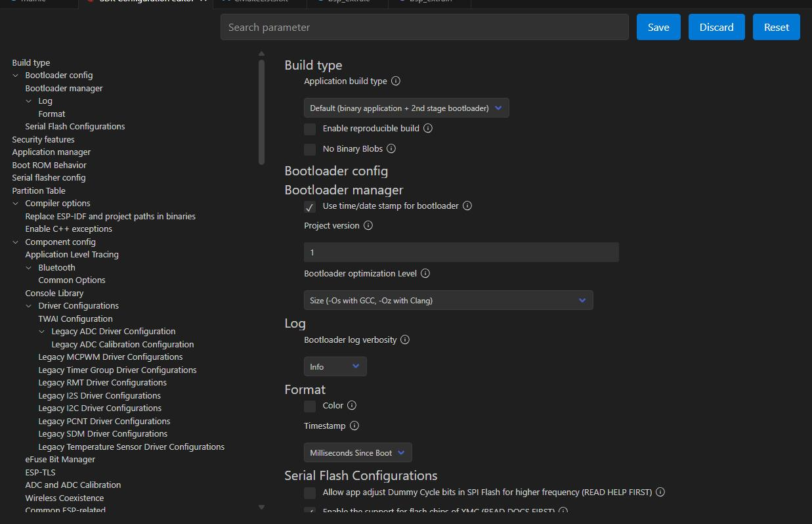Open Legacy I2S Driver Configurations
Viewport: 812px width, 524px height.
click(x=99, y=395)
